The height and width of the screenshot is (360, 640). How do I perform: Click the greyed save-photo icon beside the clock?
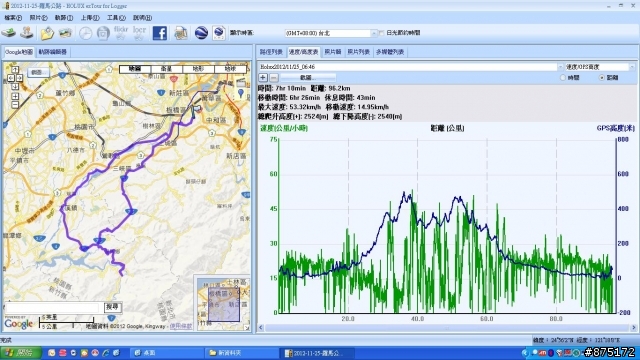pos(103,33)
